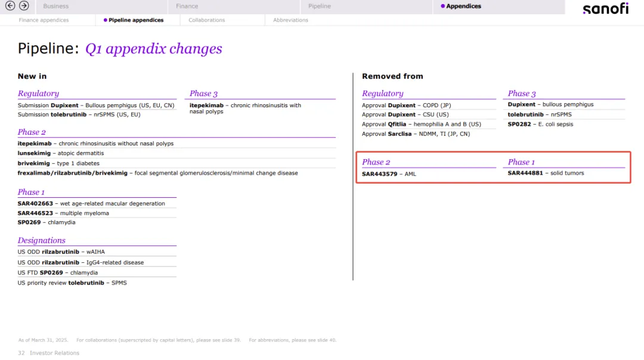The image size is (644, 360).
Task: Open the Abbreviations sub-tab
Action: (x=290, y=20)
